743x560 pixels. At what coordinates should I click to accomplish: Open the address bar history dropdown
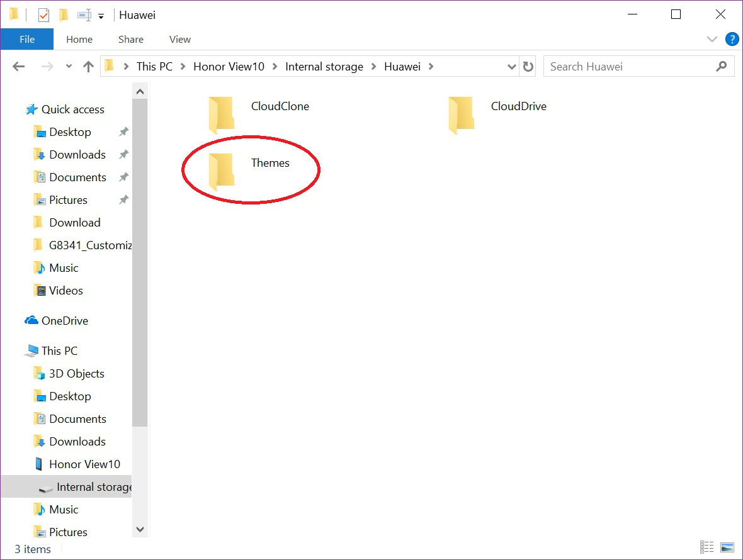coord(512,67)
